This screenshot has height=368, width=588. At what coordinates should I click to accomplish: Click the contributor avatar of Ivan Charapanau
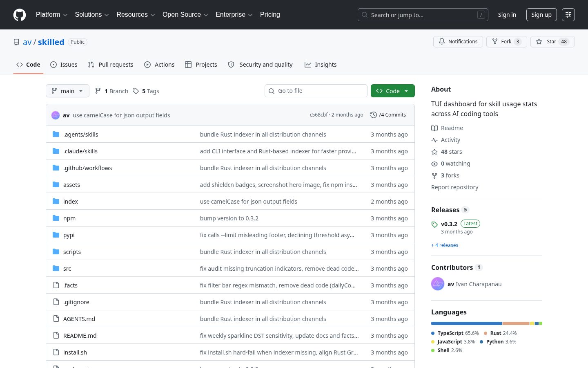point(438,284)
